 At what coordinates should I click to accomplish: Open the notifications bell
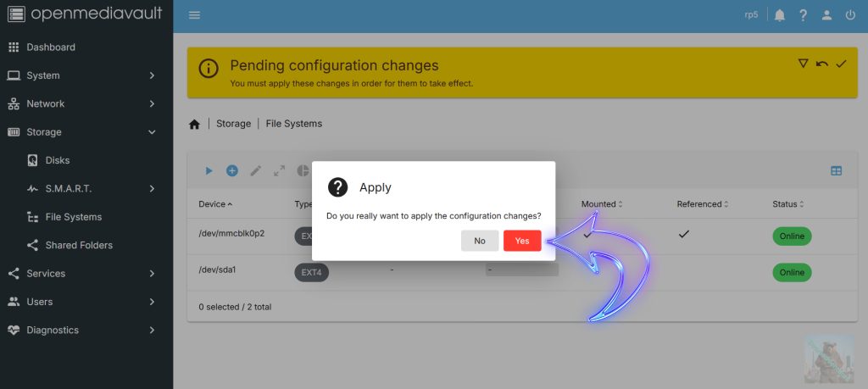[779, 15]
